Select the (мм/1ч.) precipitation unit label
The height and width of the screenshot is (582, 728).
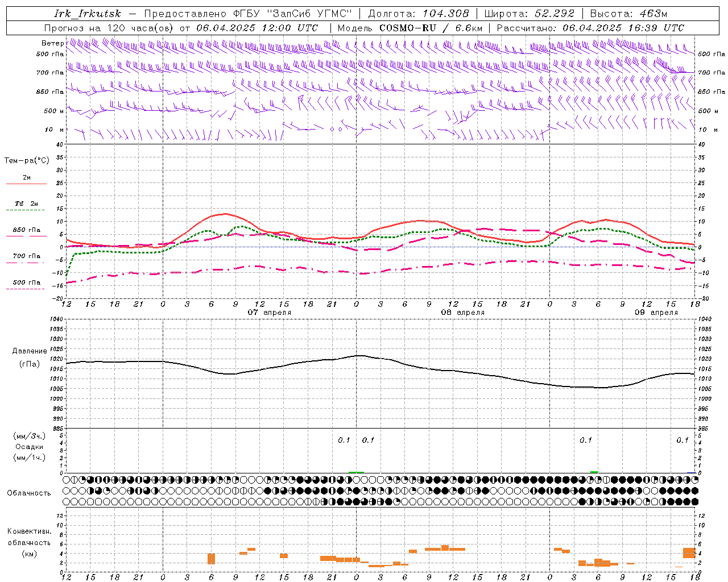(x=30, y=458)
